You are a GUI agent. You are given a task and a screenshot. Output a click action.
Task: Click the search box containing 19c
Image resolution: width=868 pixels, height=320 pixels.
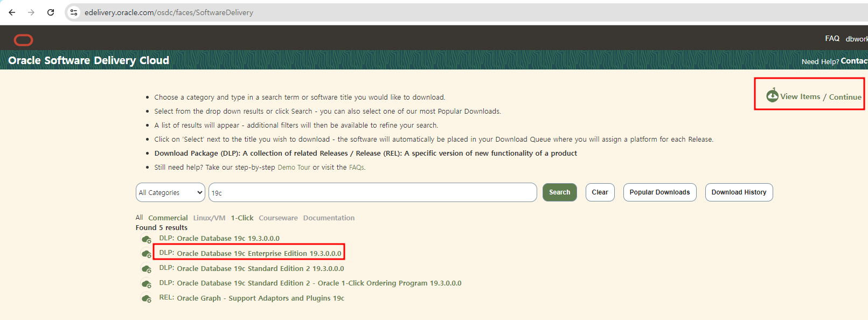click(x=372, y=192)
